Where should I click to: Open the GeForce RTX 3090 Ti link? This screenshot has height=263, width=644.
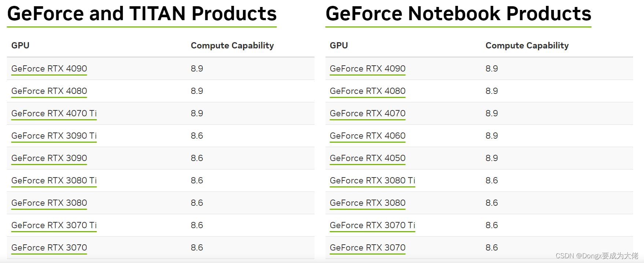(x=54, y=136)
